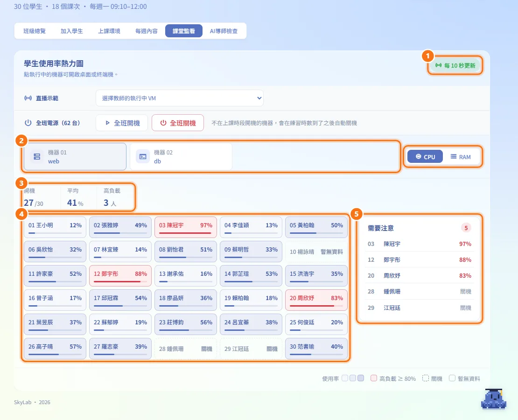The width and height of the screenshot is (518, 420).
Task: Open the 選擇教師的執行中 VM dropdown
Action: tap(180, 98)
